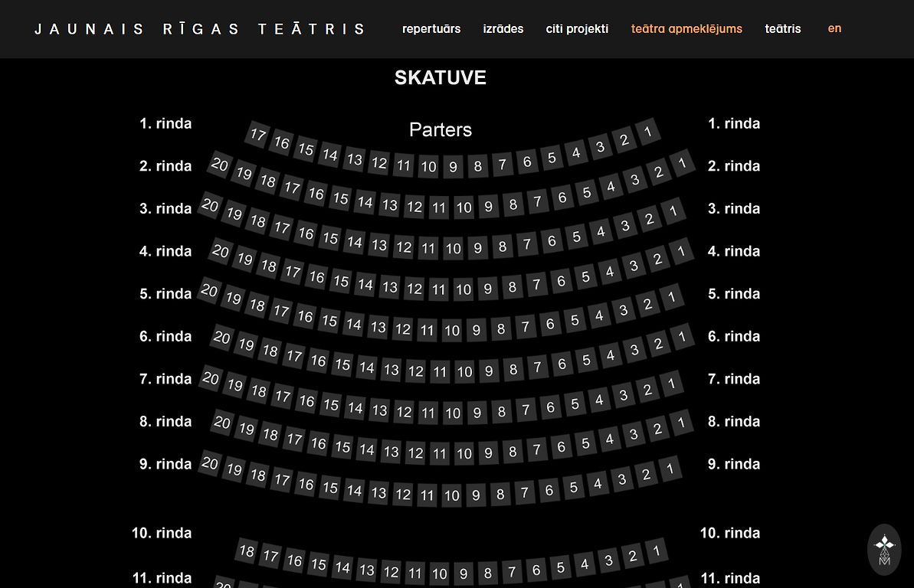Go to citi projekti page

(x=577, y=29)
